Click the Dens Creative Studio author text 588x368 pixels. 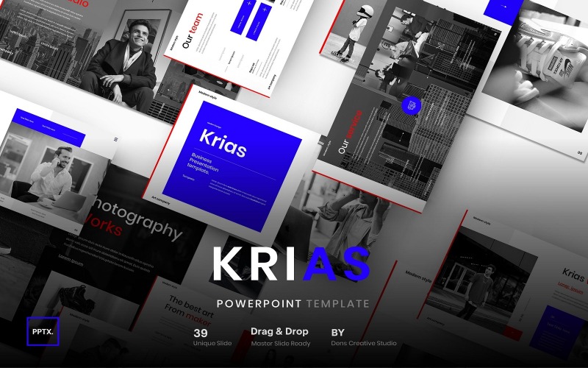point(363,343)
